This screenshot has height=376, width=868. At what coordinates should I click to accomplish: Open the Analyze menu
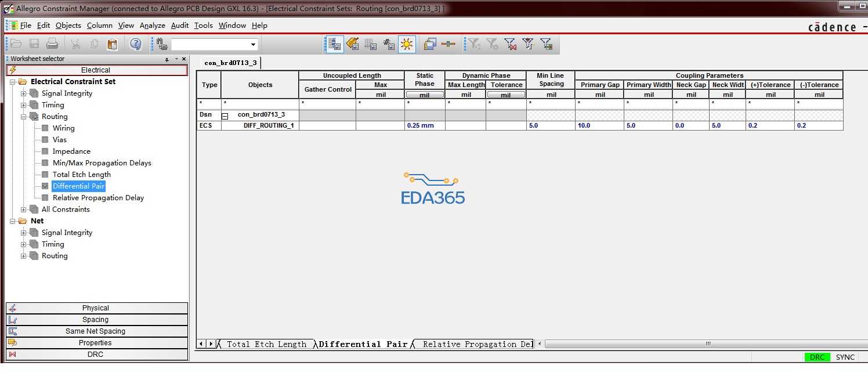153,26
